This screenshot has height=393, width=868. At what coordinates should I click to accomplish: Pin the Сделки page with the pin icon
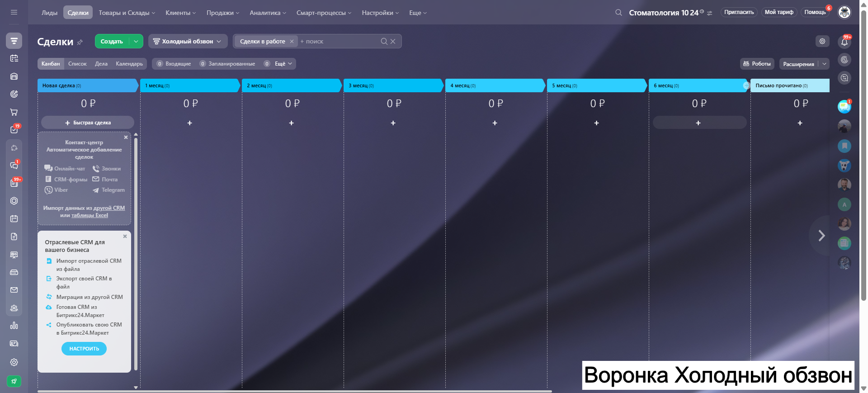click(x=80, y=42)
